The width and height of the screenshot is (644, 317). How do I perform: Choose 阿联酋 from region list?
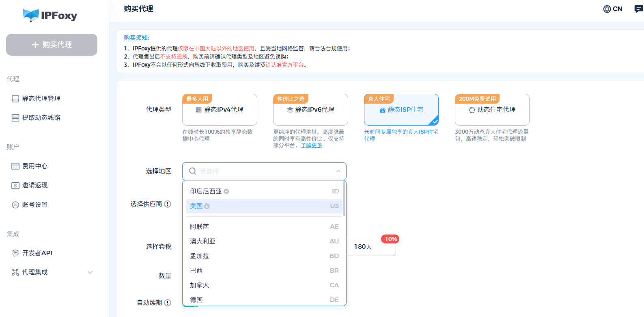point(264,227)
